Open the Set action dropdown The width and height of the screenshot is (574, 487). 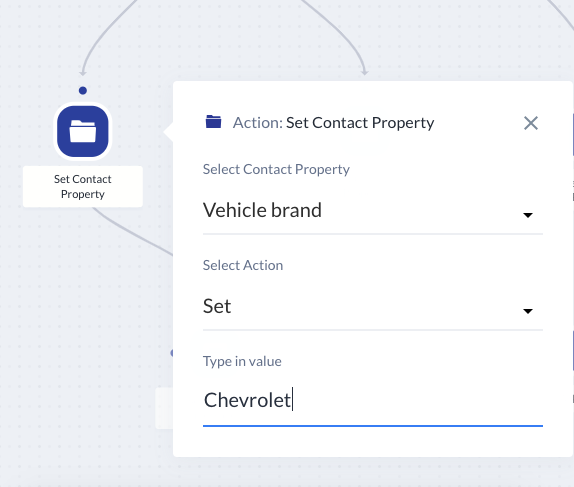(x=373, y=307)
